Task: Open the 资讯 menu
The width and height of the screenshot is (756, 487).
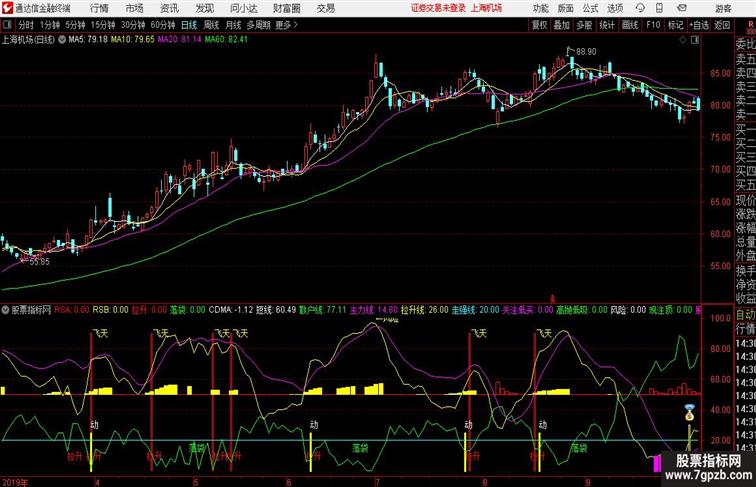Action: pyautogui.click(x=169, y=8)
